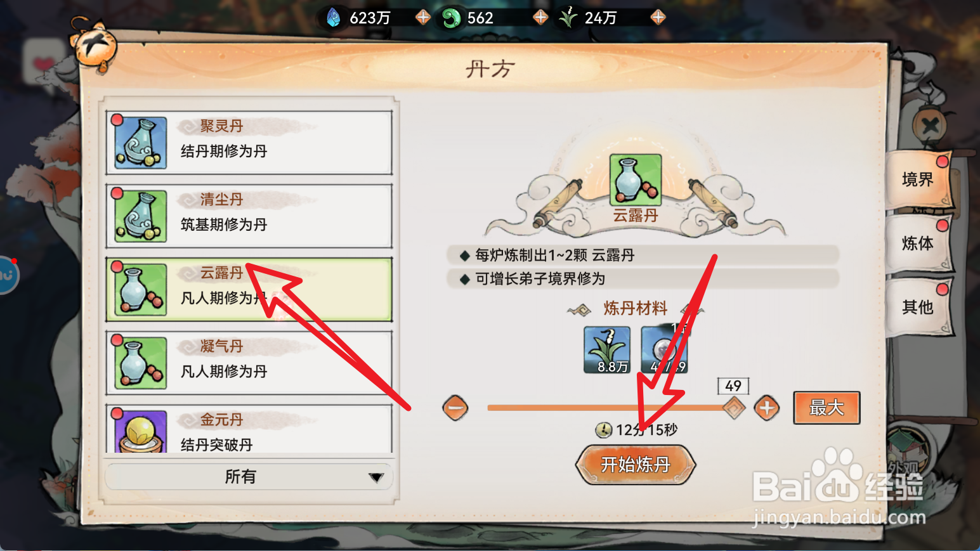Decrease pill quantity with minus button
This screenshot has height=551, width=980.
click(x=455, y=408)
